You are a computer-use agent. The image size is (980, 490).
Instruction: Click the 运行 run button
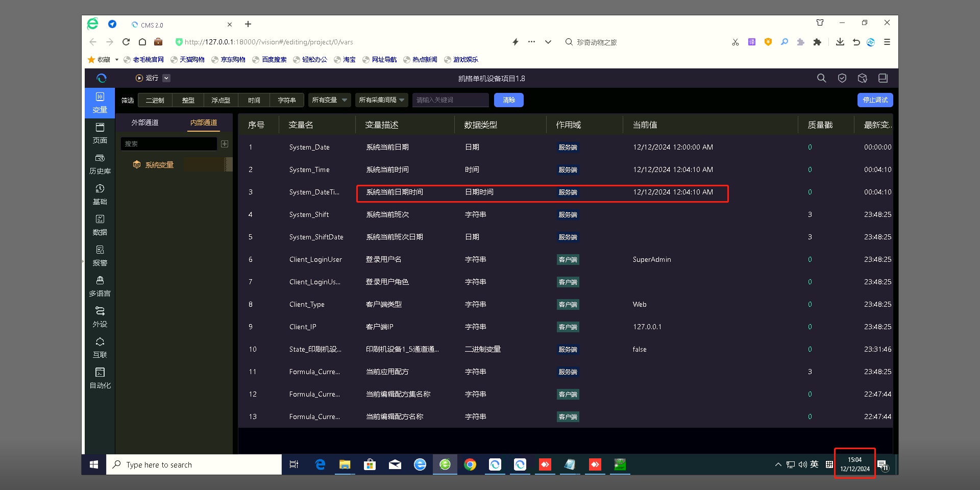(147, 78)
